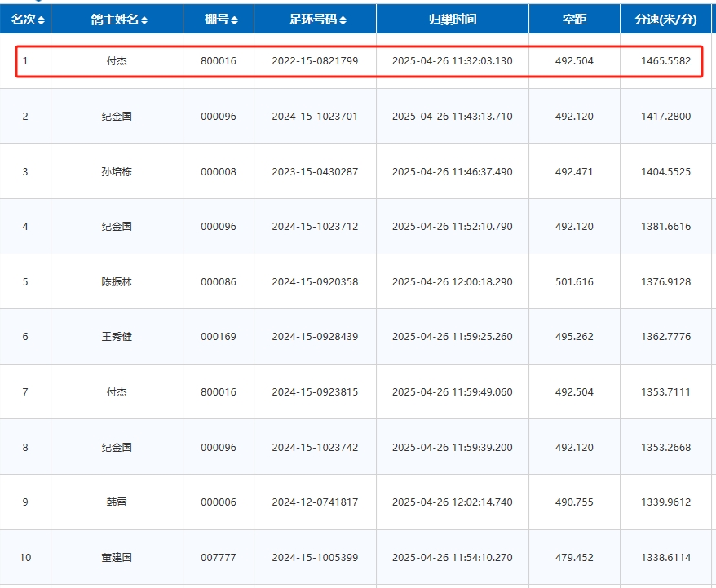716x588 pixels.
Task: Click the 归巢时间 column header
Action: (x=452, y=19)
